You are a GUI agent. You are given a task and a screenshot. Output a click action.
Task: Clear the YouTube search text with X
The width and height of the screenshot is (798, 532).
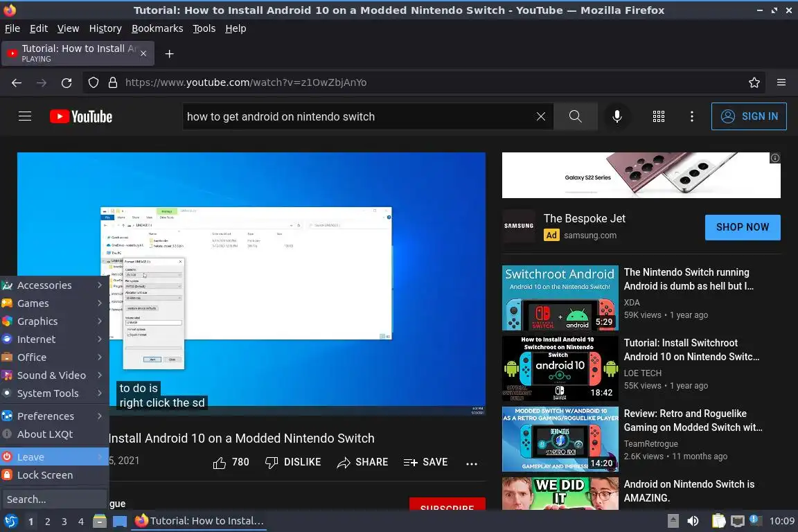click(x=541, y=116)
